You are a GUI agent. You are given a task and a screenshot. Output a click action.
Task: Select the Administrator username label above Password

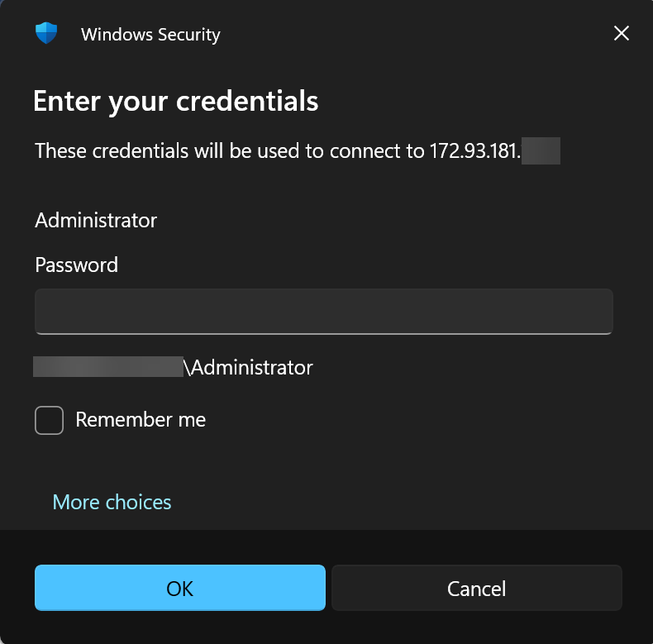(96, 221)
